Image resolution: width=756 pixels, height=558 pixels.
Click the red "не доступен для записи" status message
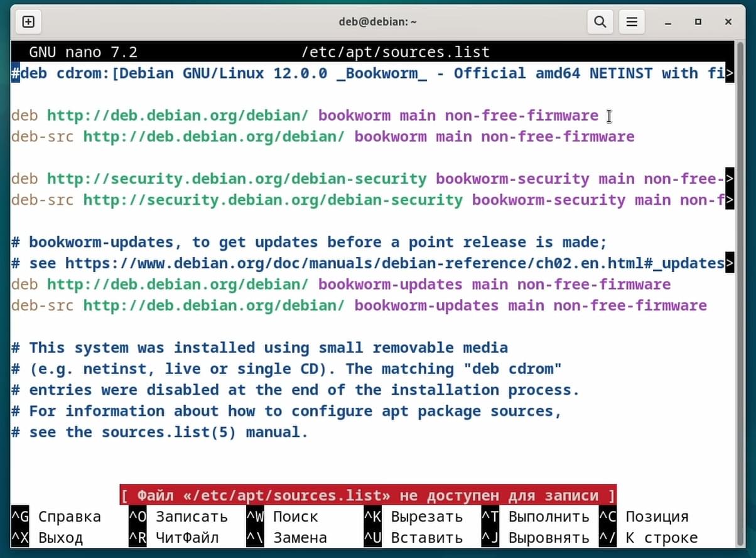[x=368, y=495]
